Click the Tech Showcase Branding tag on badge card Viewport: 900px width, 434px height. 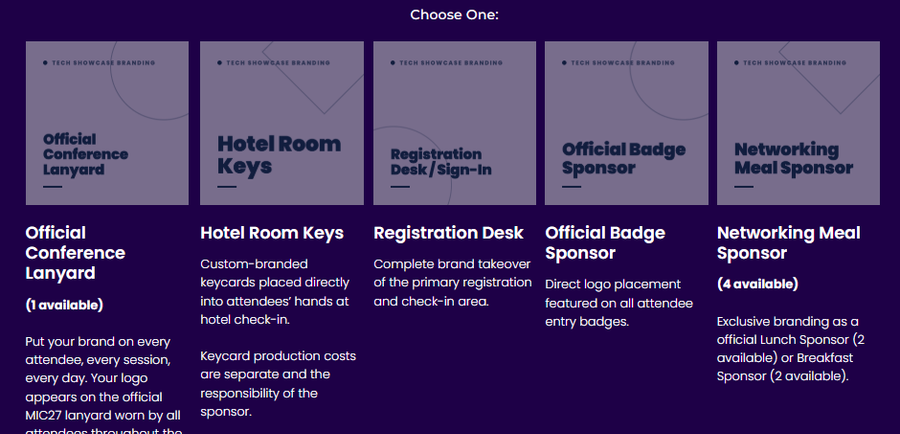click(x=618, y=63)
